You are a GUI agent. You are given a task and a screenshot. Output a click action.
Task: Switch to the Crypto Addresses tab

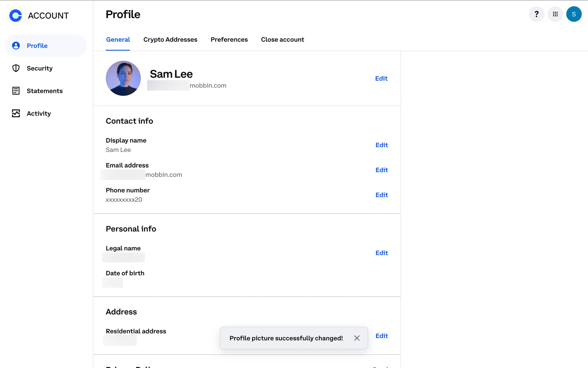[x=170, y=40]
